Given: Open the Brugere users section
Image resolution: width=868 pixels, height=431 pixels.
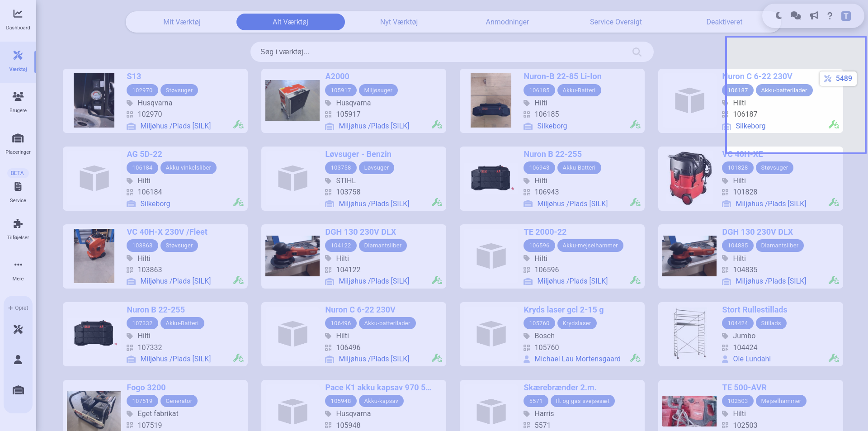Looking at the screenshot, I should (x=18, y=101).
